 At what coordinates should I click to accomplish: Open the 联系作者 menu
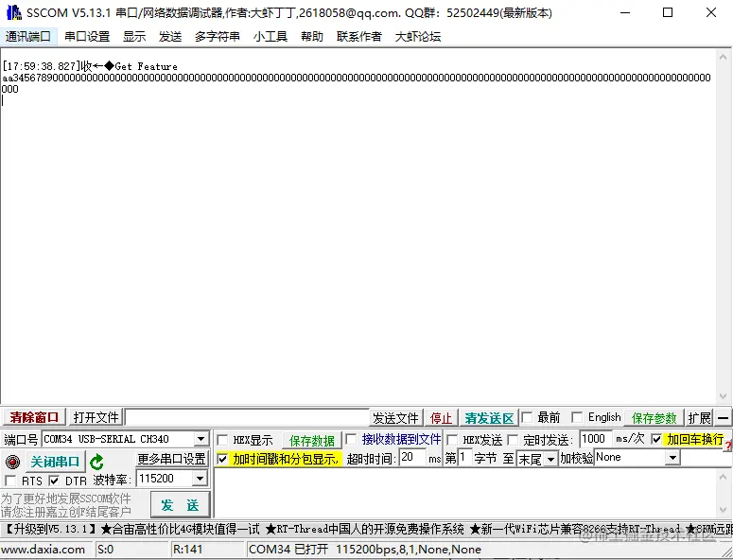[x=359, y=36]
